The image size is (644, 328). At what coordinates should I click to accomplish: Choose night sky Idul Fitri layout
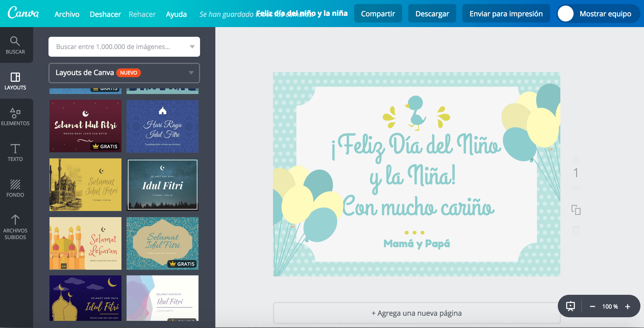click(163, 185)
